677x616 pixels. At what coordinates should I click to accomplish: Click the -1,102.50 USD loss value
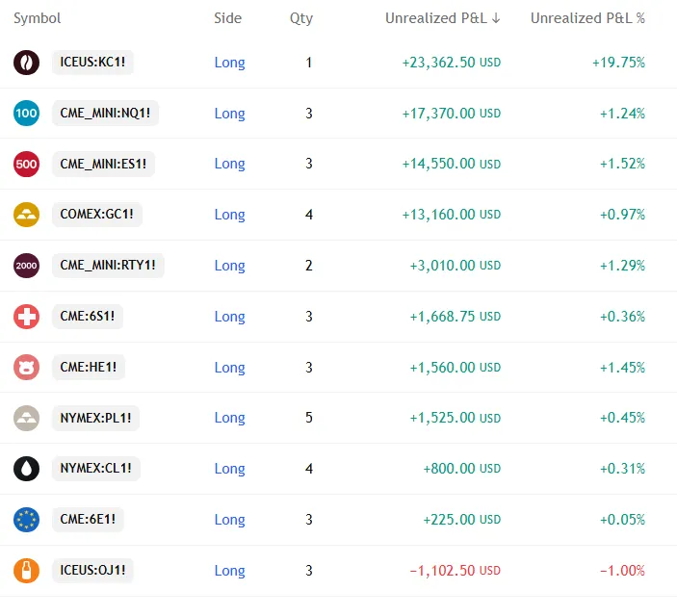pyautogui.click(x=455, y=571)
